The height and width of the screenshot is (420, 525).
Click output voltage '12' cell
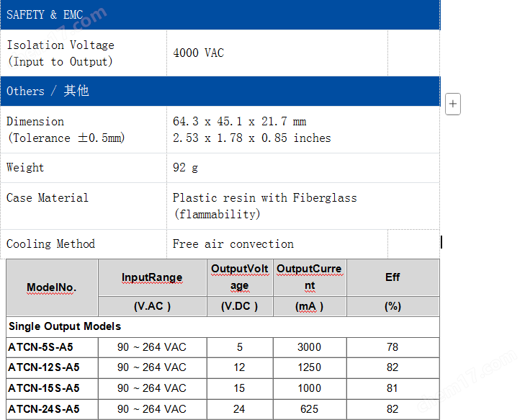click(240, 367)
